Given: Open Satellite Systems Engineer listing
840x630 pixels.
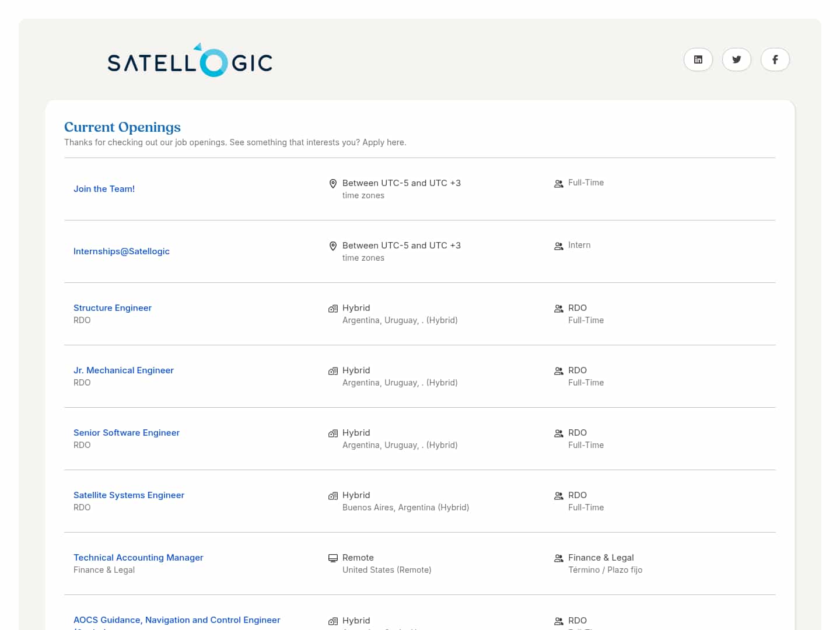Looking at the screenshot, I should click(129, 495).
